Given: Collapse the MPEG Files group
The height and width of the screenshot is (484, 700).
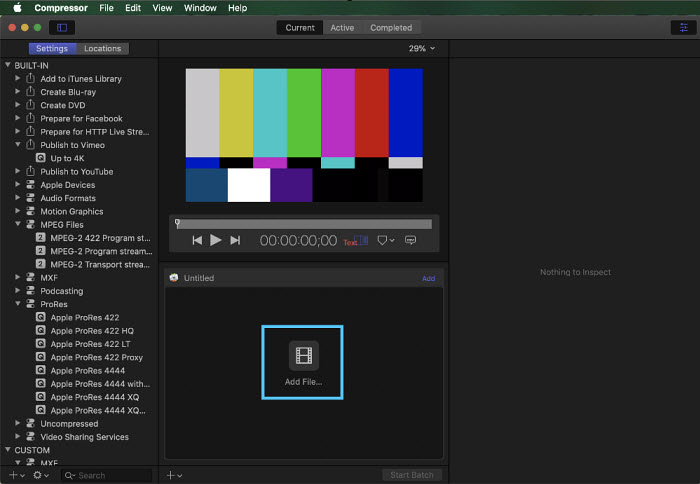Looking at the screenshot, I should pyautogui.click(x=17, y=224).
